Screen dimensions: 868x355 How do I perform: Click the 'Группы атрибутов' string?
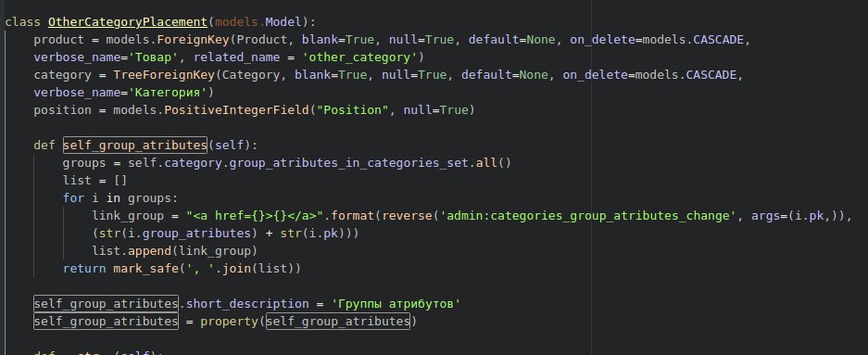(x=396, y=304)
